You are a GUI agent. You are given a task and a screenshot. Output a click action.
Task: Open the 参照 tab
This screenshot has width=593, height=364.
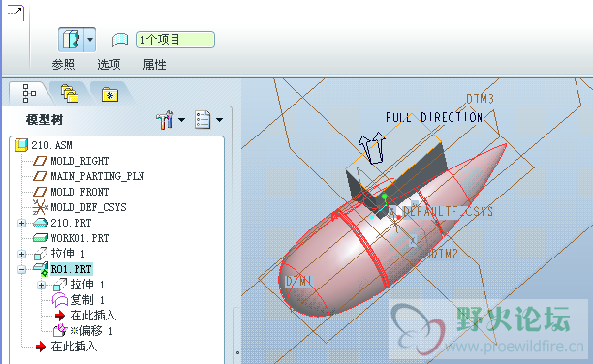point(63,65)
